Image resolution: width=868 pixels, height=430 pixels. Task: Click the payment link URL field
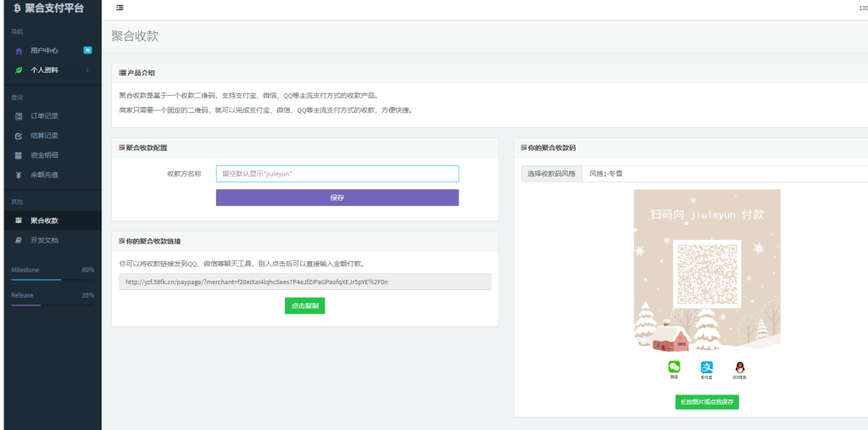[305, 282]
